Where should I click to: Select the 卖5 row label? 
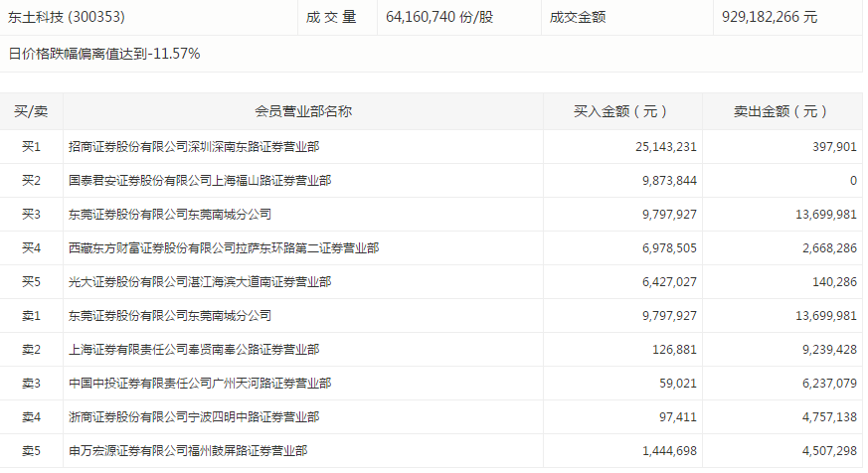[31, 450]
